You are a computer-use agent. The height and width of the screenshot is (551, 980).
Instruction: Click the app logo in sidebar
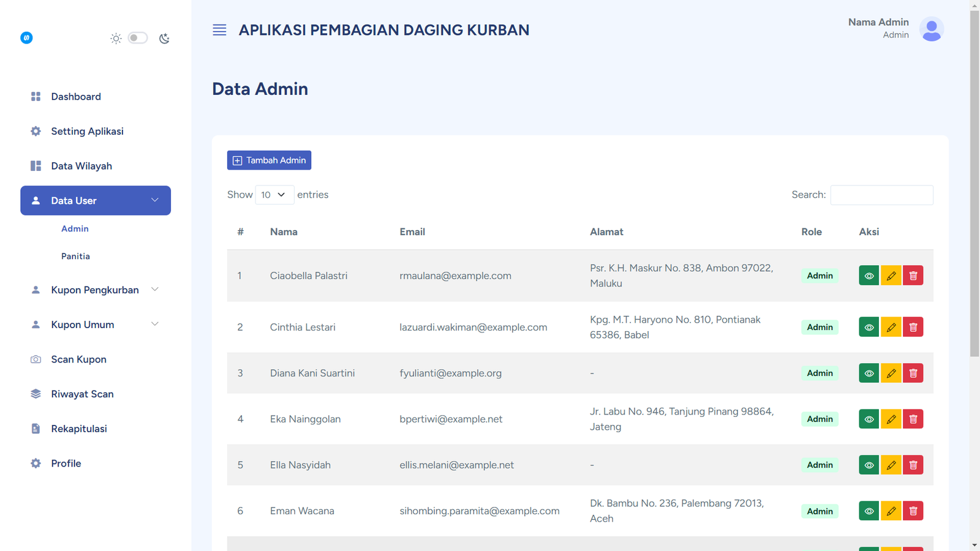tap(26, 38)
